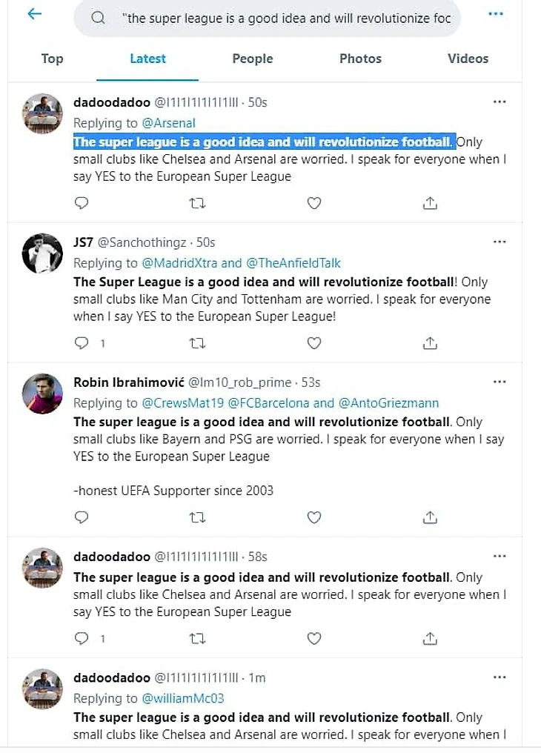Open more menu on Robin Ibrahimović tweet
Image resolution: width=541 pixels, height=756 pixels.
[x=499, y=382]
